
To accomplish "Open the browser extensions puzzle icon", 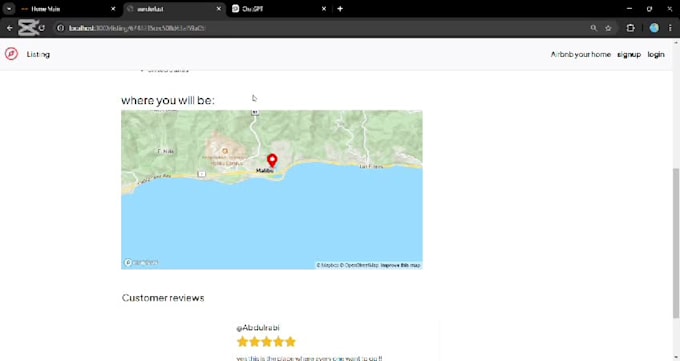I will point(631,28).
